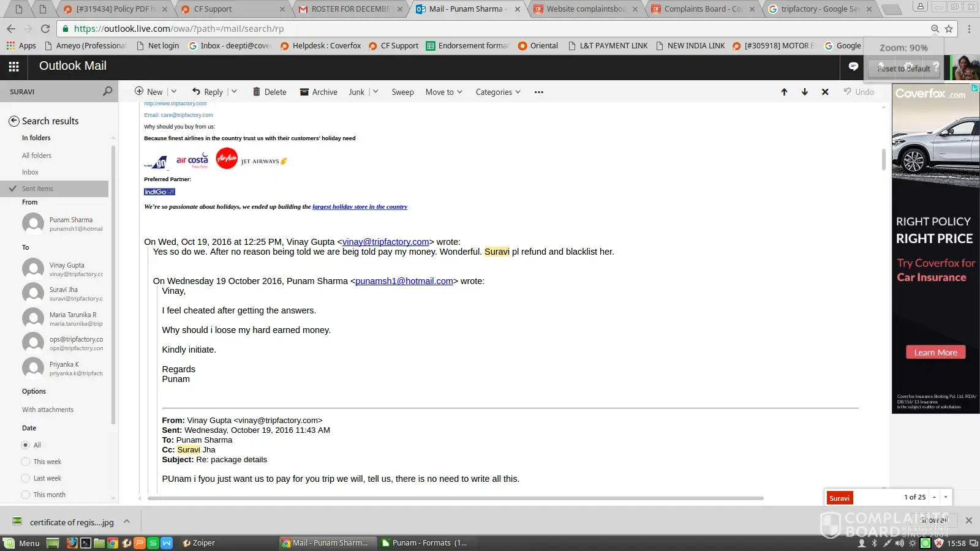This screenshot has height=551, width=980.
Task: Open the WPS Writer launcher in taskbar
Action: [167, 543]
